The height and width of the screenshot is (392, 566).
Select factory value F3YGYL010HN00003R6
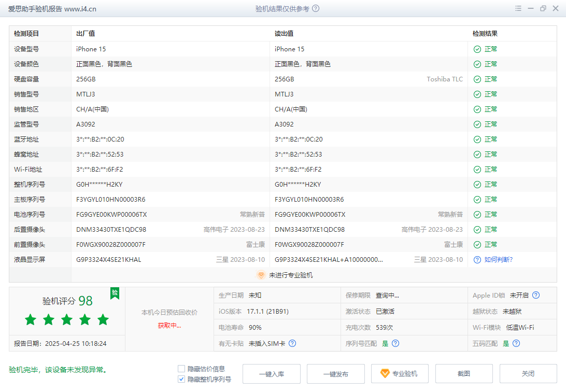coord(111,200)
